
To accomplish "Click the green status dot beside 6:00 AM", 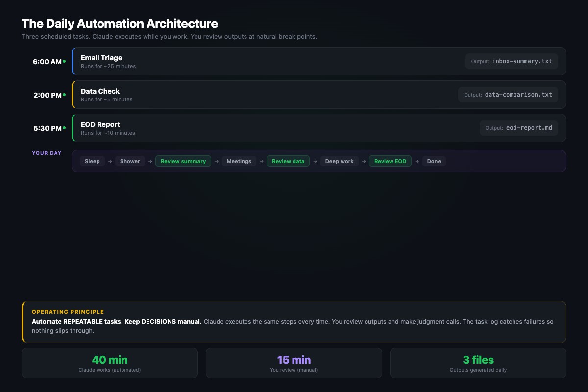I will [x=64, y=61].
